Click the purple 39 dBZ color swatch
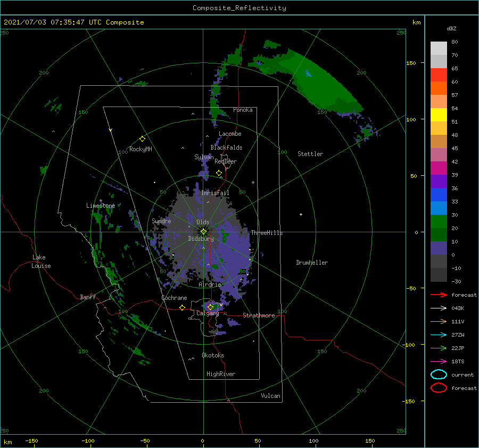 [x=439, y=181]
